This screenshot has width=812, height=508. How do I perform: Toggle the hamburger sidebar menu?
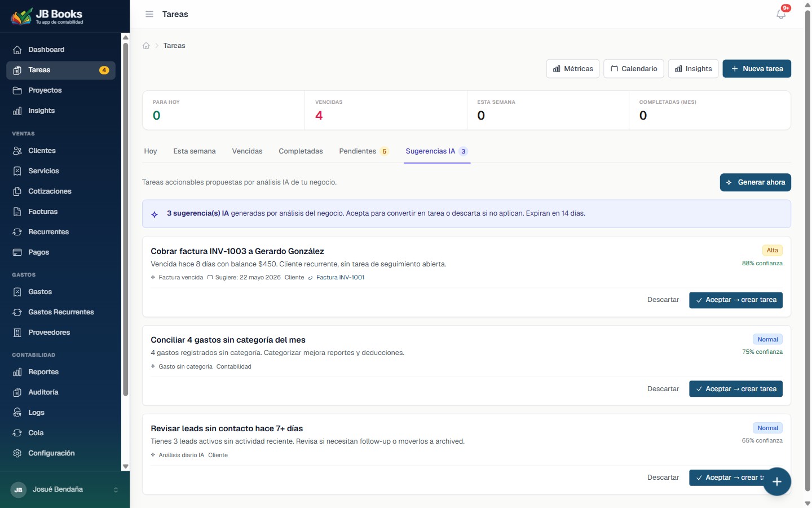click(x=149, y=14)
